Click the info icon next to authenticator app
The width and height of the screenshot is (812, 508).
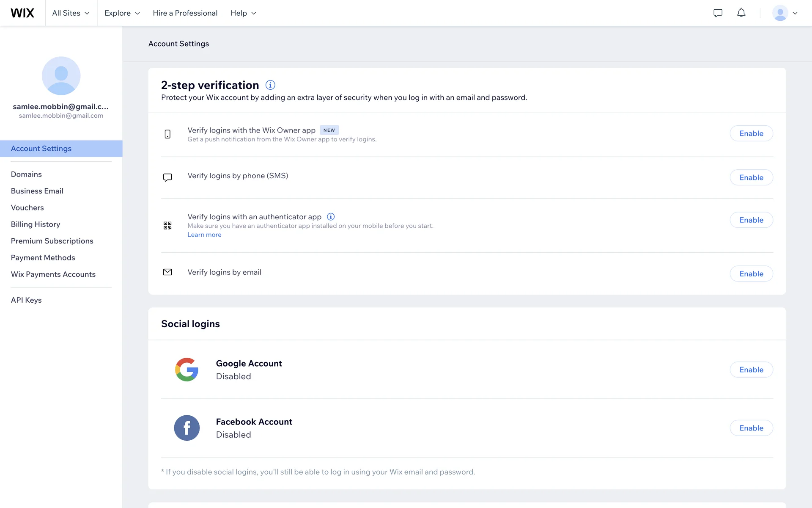[x=331, y=217]
